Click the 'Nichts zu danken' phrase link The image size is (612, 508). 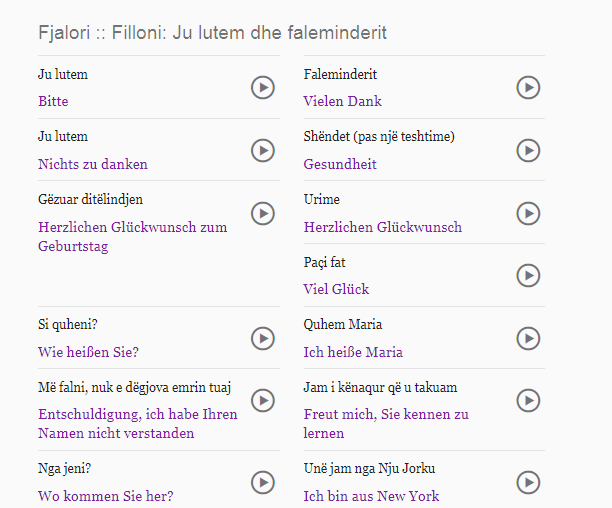pos(93,164)
